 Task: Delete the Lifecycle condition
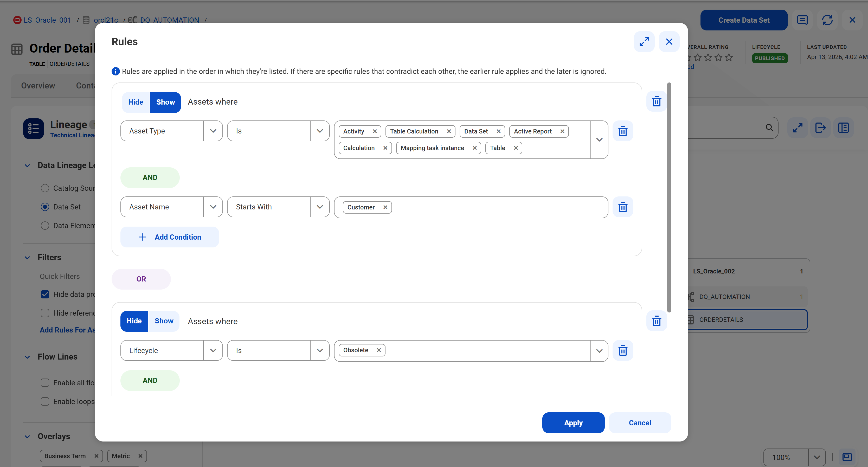tap(623, 350)
